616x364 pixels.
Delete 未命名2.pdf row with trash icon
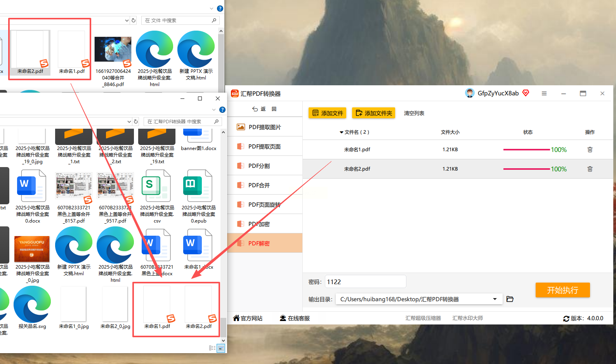click(x=590, y=169)
